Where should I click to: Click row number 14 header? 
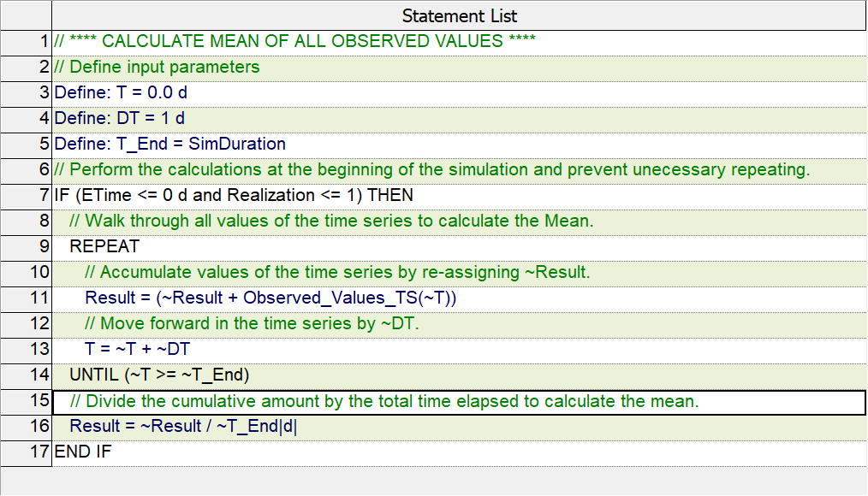26,376
